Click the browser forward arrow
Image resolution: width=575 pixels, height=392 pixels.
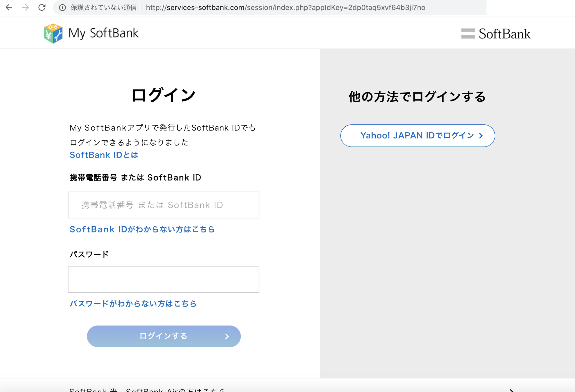click(25, 7)
